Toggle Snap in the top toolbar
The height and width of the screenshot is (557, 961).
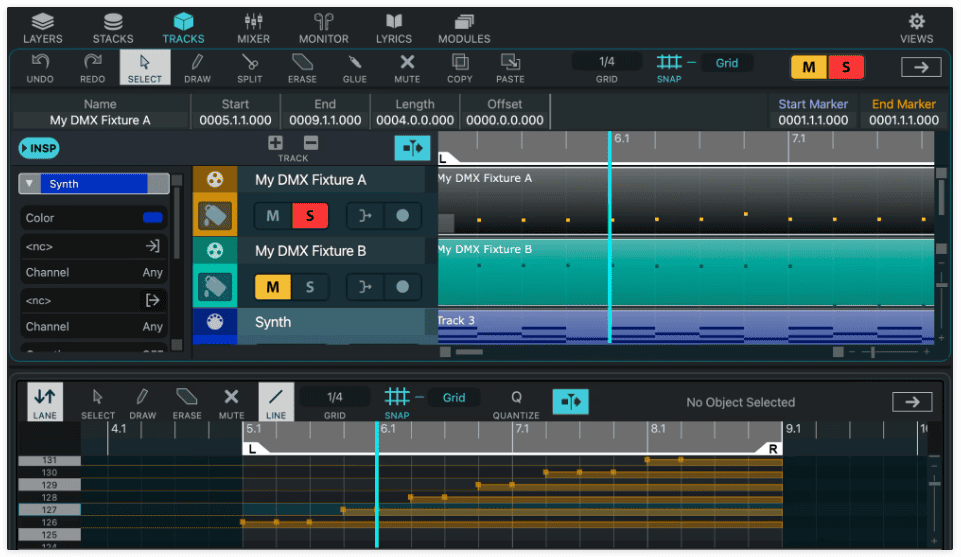669,67
